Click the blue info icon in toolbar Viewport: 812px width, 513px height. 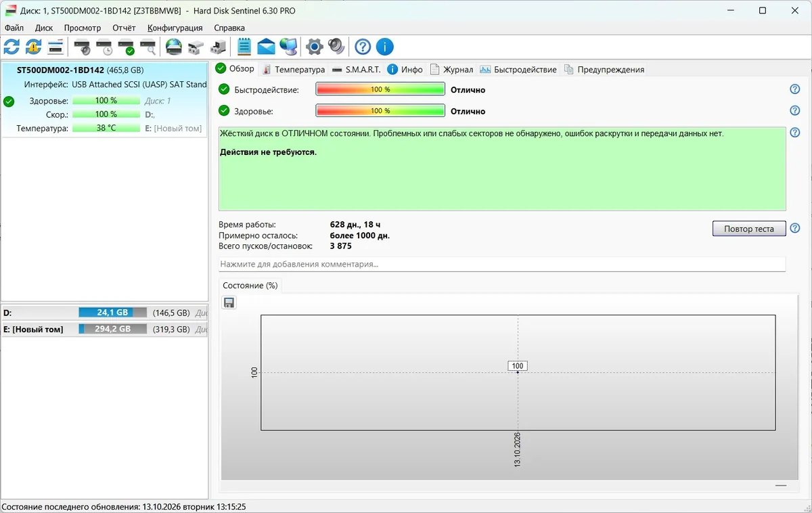(384, 47)
